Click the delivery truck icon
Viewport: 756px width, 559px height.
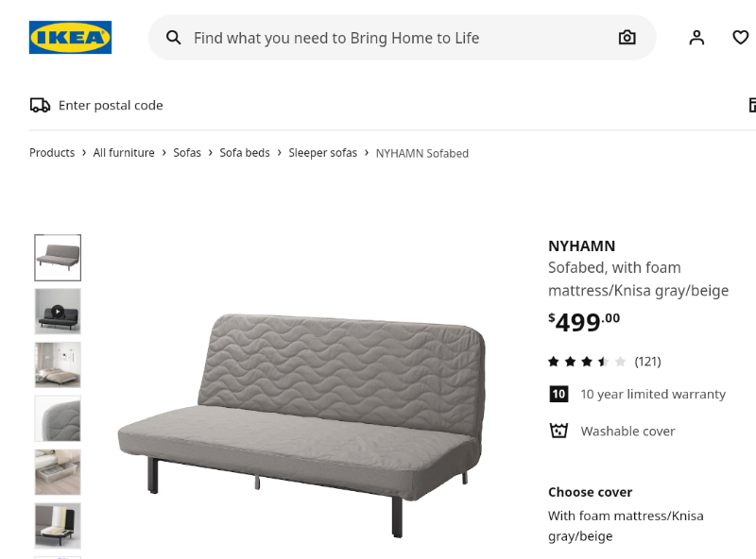40,106
